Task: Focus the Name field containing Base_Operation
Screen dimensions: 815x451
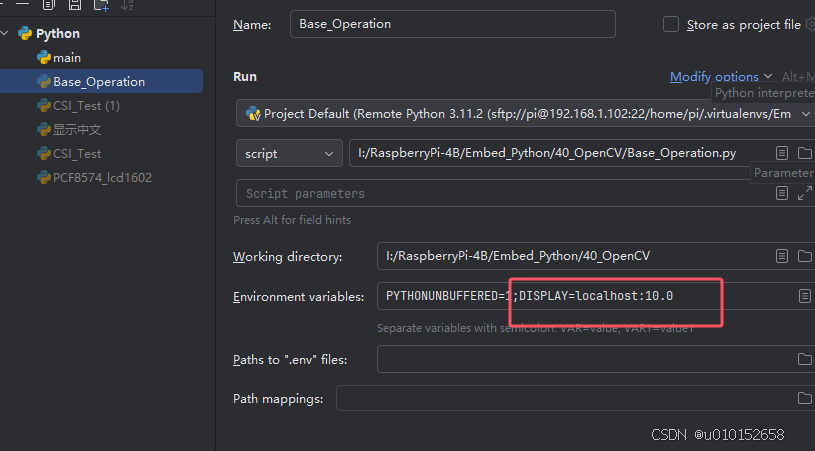Action: (x=453, y=24)
